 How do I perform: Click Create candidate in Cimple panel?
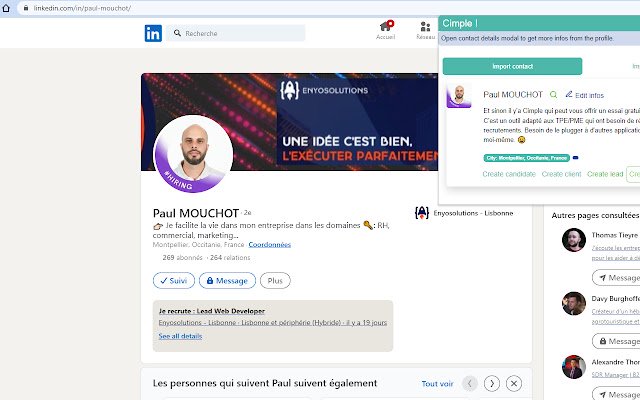click(x=509, y=174)
